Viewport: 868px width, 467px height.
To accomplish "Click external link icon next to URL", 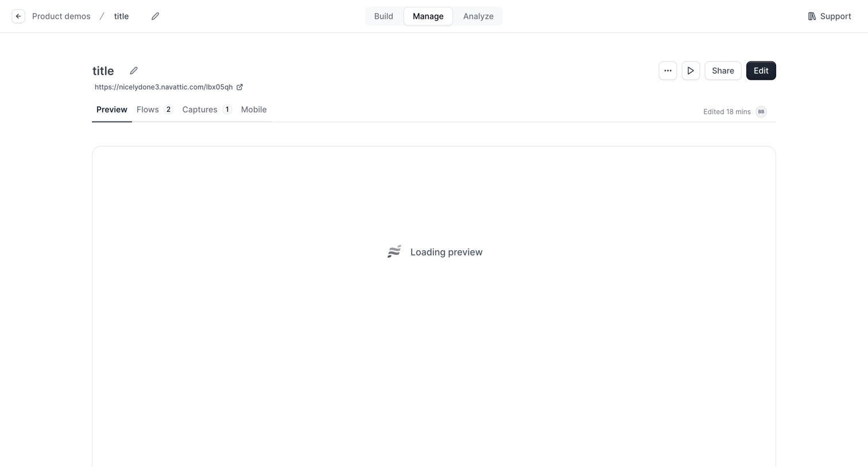I will [x=240, y=87].
